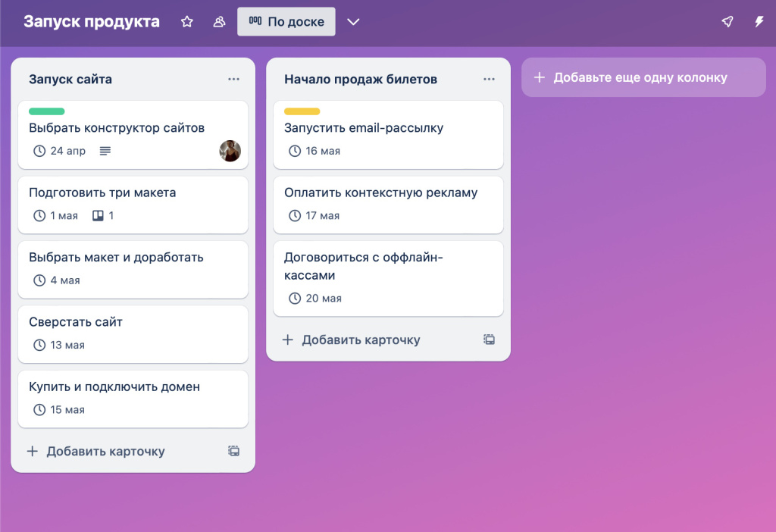Click the Trello attachment icon on Подготовить три макета
Viewport: 776px width, 532px height.
(x=97, y=216)
